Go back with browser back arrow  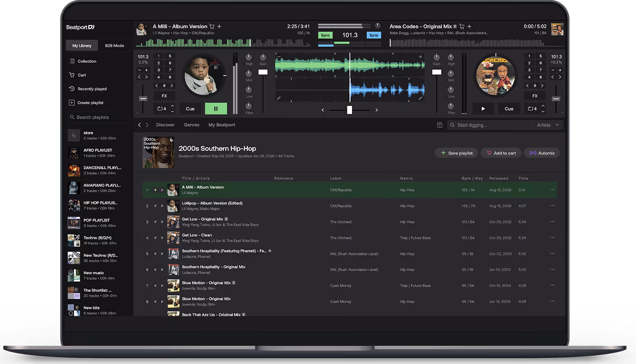click(x=139, y=125)
